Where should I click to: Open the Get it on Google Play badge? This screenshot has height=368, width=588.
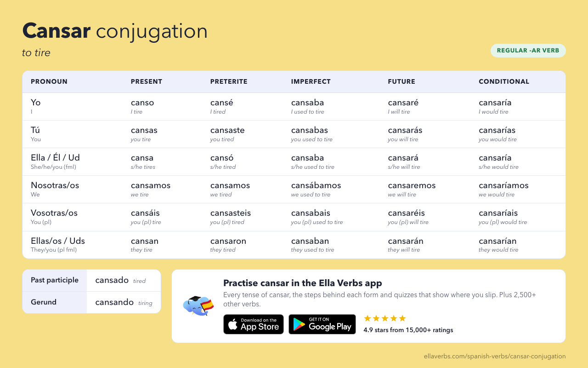point(322,324)
